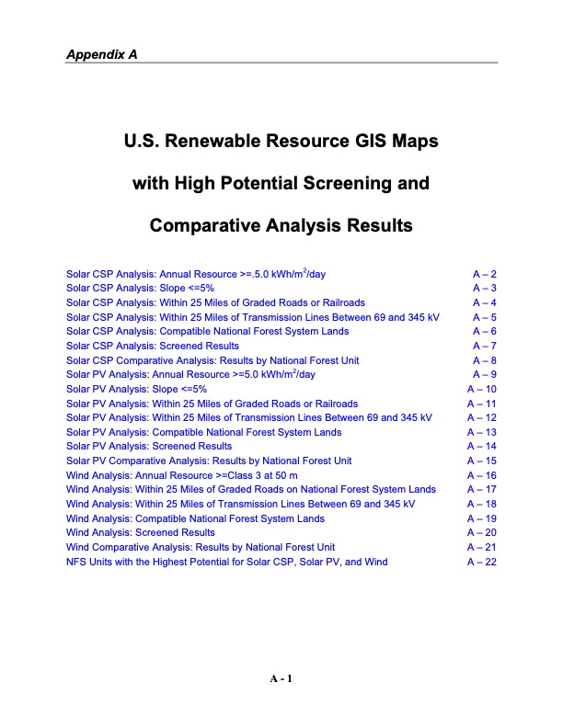Click page reference A – 17
Viewport: 563px width, 728px height.
point(482,489)
